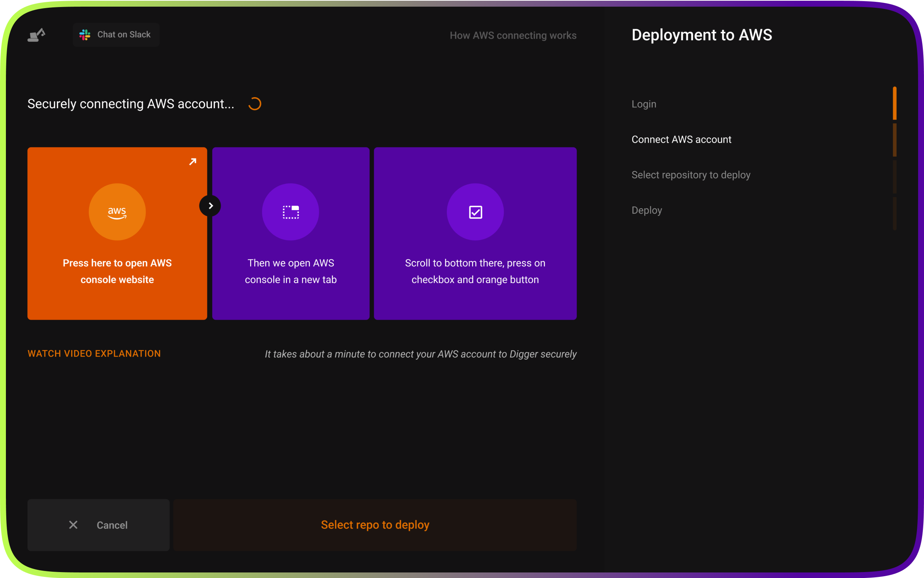The width and height of the screenshot is (924, 578).
Task: Click the new tab window icon
Action: click(x=290, y=212)
